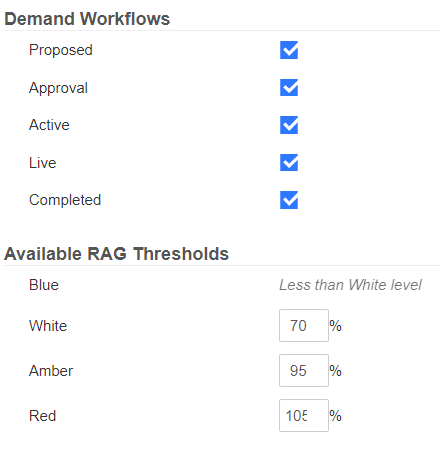Viewport: 440px width, 455px height.
Task: Click the Blue threshold label
Action: [x=44, y=285]
